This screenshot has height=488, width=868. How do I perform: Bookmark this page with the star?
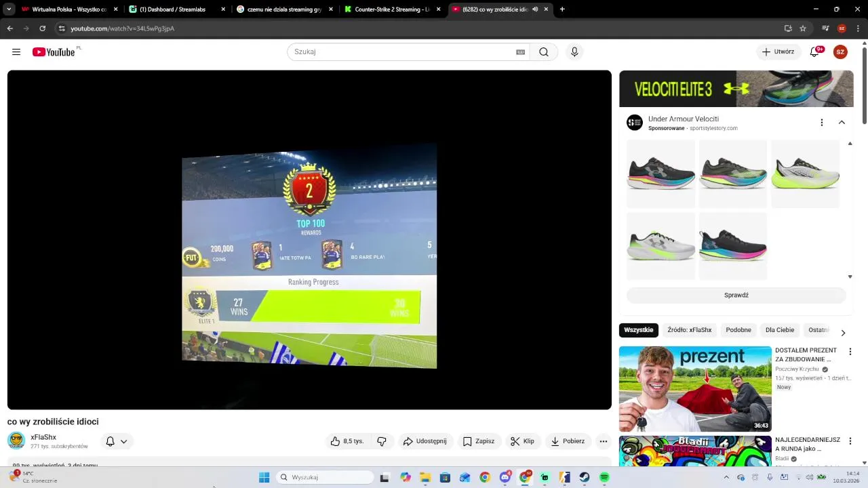803,28
